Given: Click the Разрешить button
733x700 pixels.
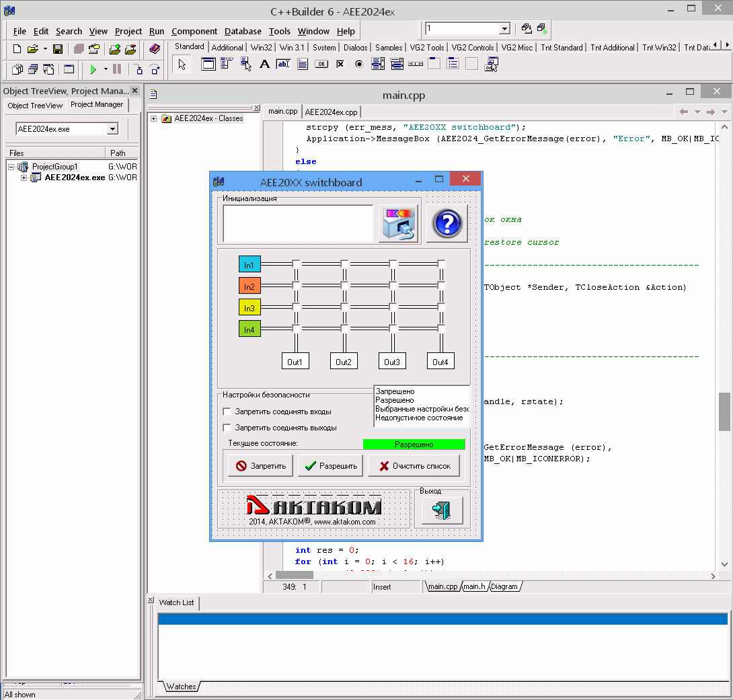Looking at the screenshot, I should coord(330,466).
